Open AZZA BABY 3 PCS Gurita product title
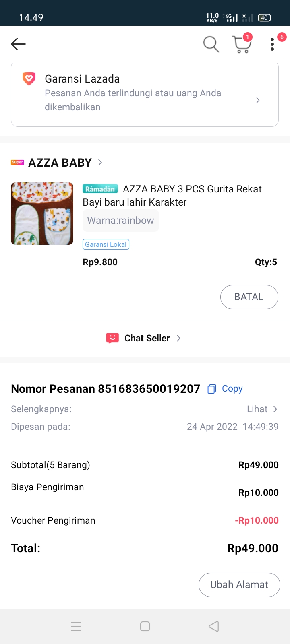The height and width of the screenshot is (644, 290). (x=172, y=195)
